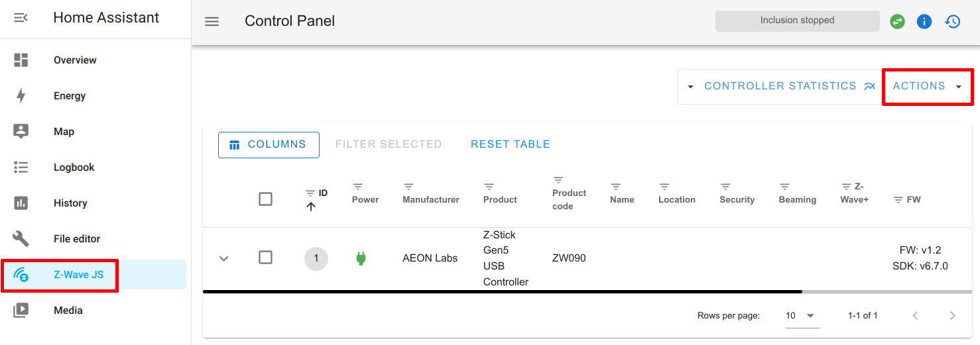The height and width of the screenshot is (345, 980).
Task: Click the AEON Labs manufacturer cell
Action: 430,258
